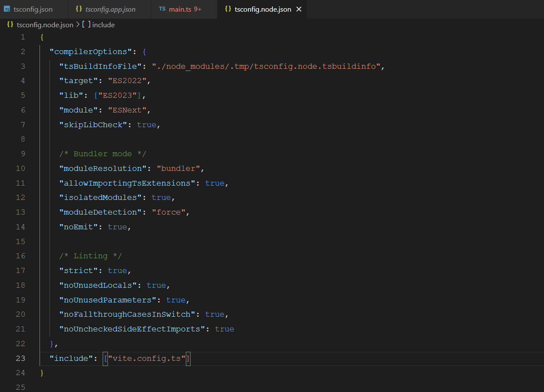Click the "compilerOptions" key
The height and width of the screenshot is (392, 544).
(x=91, y=51)
